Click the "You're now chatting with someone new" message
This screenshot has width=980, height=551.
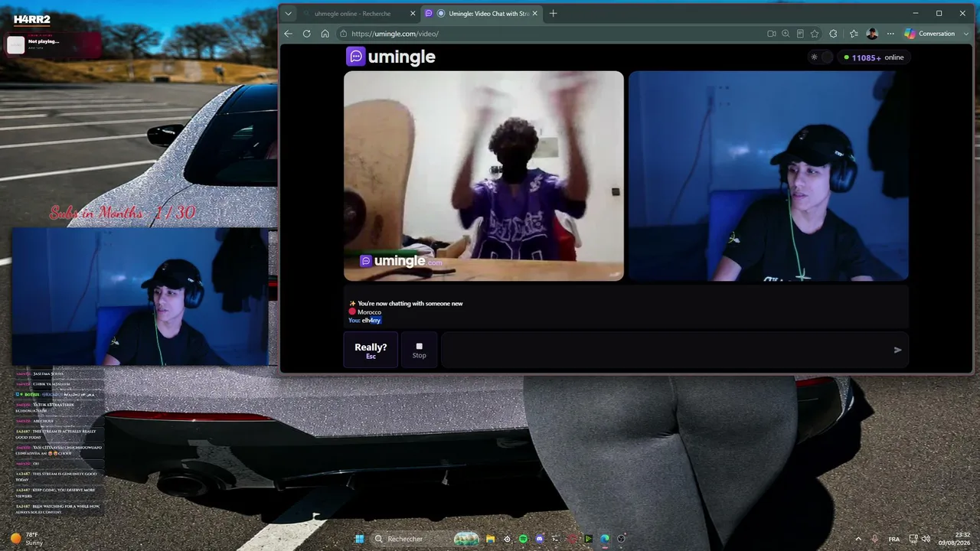pyautogui.click(x=410, y=304)
